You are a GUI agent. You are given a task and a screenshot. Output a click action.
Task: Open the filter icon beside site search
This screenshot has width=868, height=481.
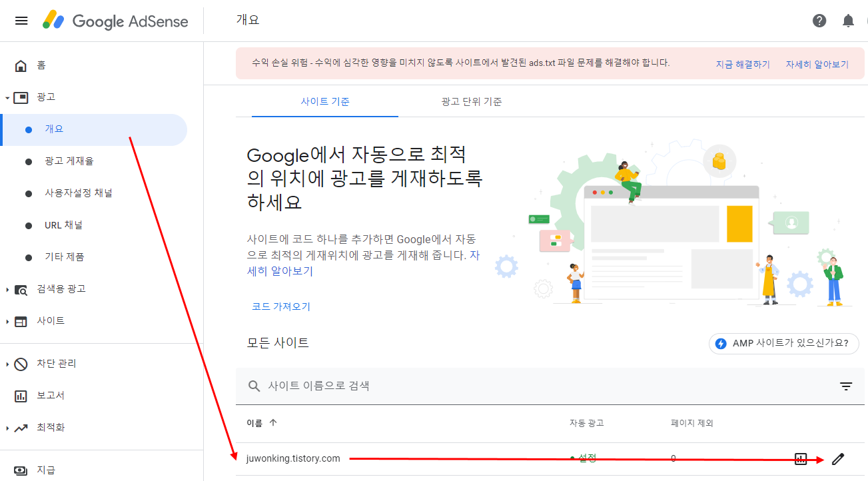click(845, 386)
